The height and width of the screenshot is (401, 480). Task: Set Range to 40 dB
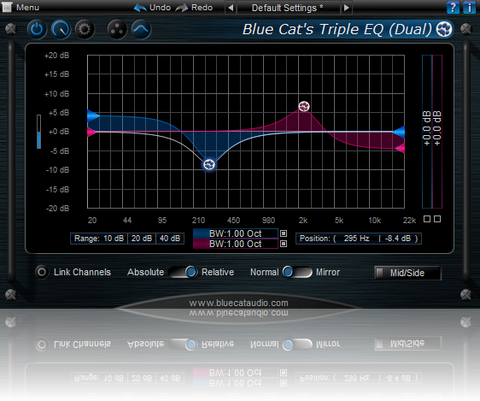click(x=170, y=239)
